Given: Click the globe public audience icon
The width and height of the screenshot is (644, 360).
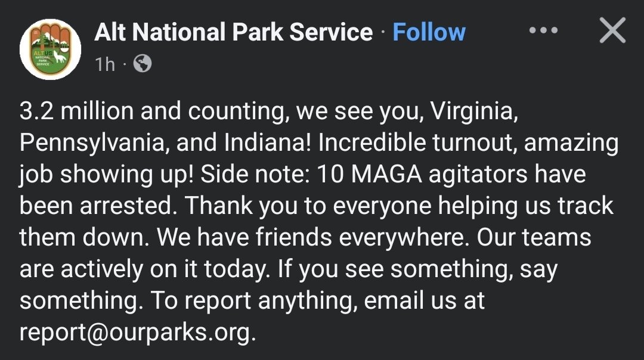Looking at the screenshot, I should pyautogui.click(x=143, y=64).
